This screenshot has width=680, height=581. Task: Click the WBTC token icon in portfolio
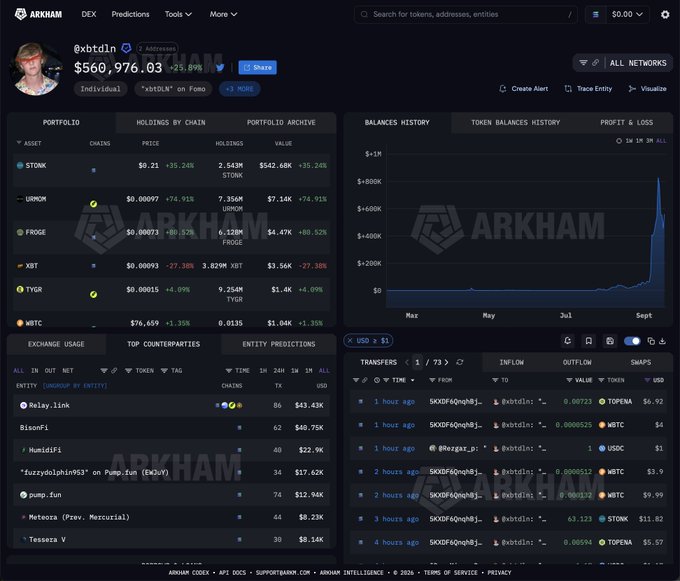(20, 323)
